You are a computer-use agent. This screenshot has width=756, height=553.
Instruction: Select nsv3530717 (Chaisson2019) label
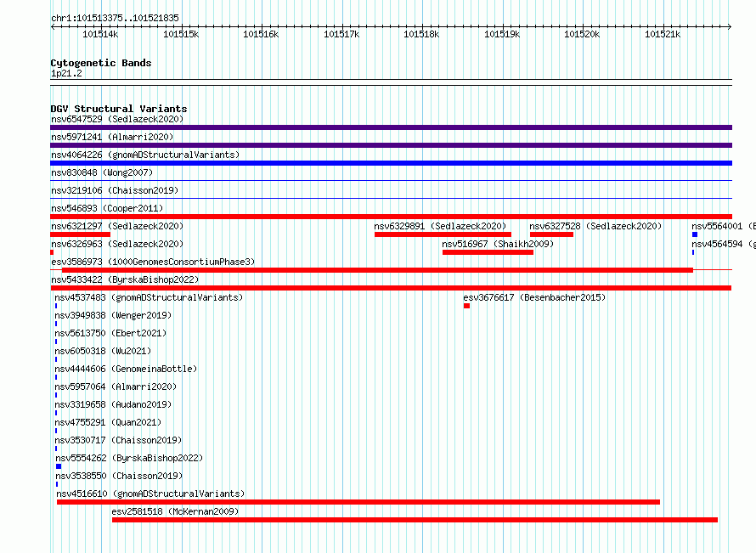pyautogui.click(x=118, y=440)
